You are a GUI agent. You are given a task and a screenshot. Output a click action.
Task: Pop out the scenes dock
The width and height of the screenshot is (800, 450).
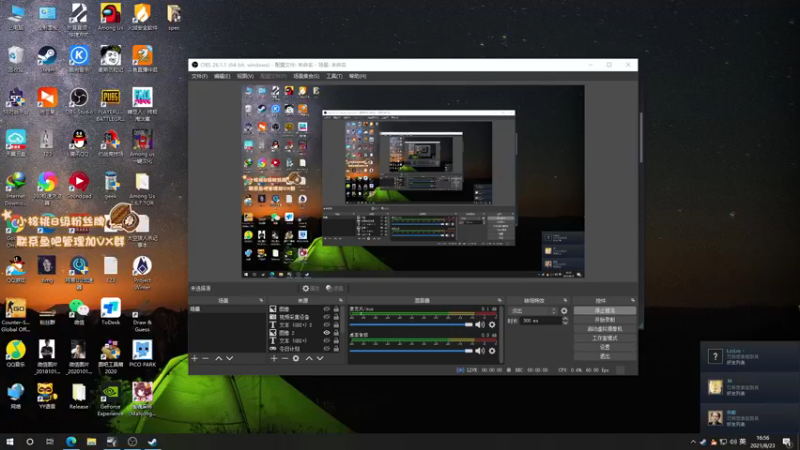(261, 301)
